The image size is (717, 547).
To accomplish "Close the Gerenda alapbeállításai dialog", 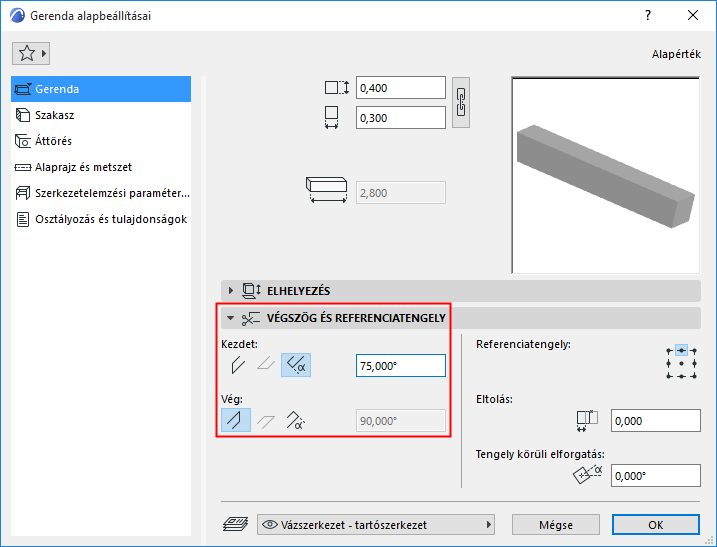I will (693, 16).
